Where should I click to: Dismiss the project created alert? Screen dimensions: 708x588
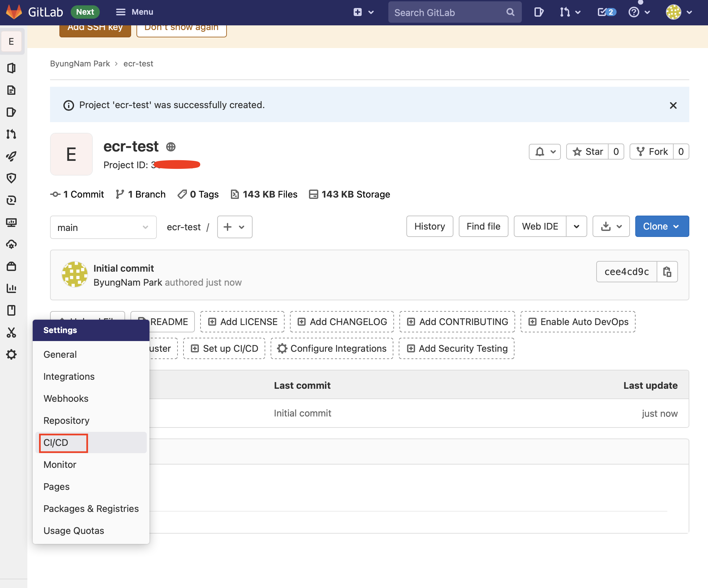[673, 105]
